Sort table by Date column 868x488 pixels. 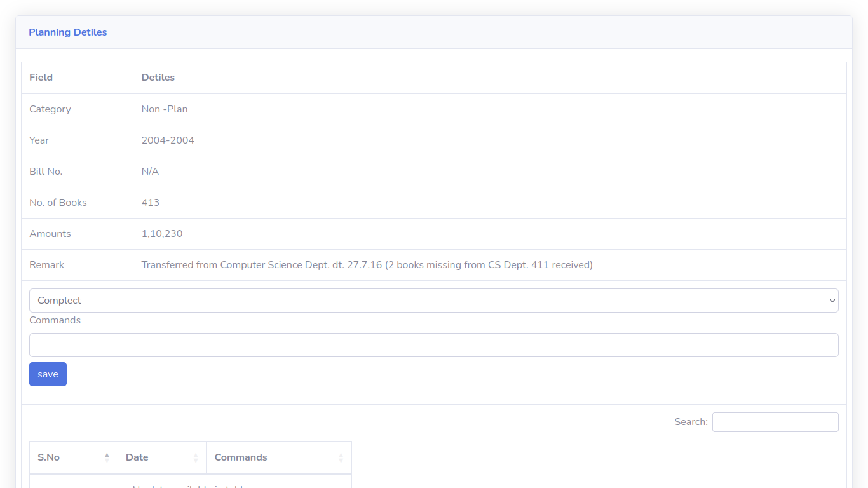tap(162, 457)
